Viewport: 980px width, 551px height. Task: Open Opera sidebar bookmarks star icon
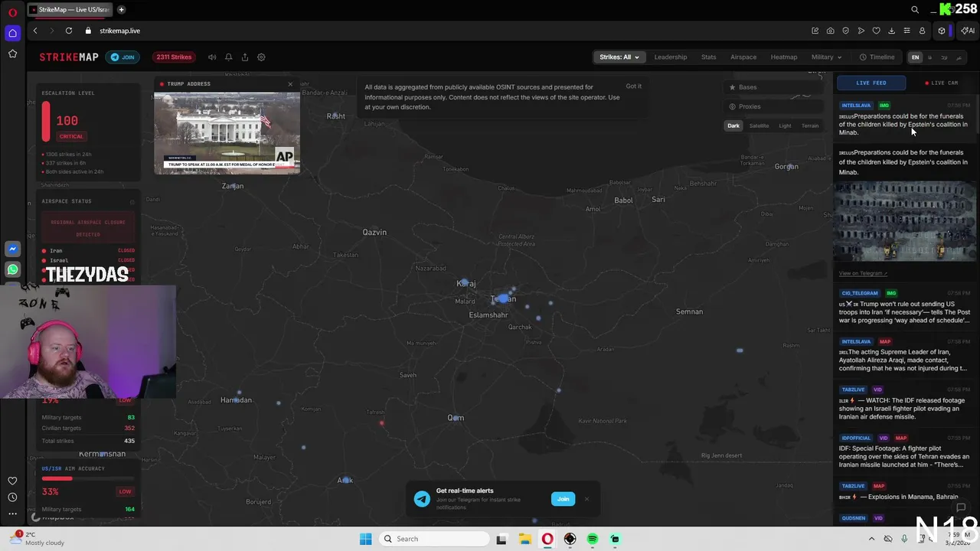(x=12, y=54)
